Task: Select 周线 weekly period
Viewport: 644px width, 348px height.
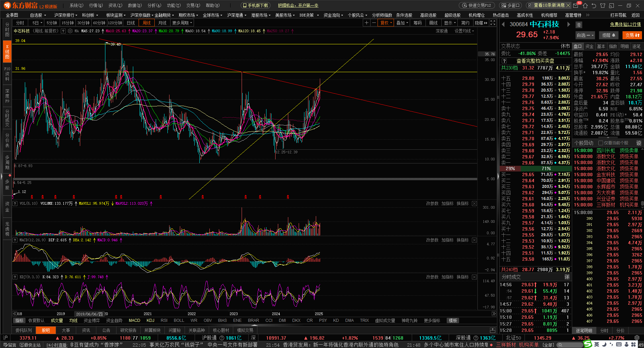Action: tap(147, 23)
